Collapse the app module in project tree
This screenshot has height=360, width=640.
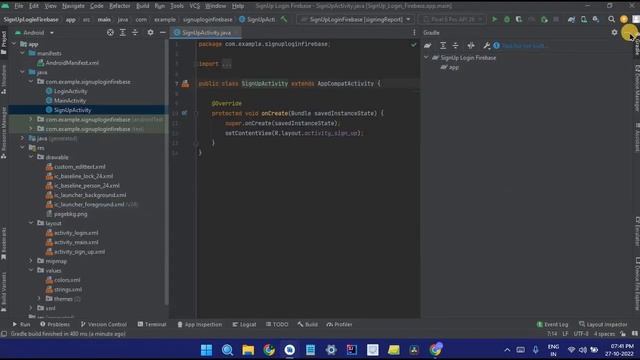click(x=14, y=44)
